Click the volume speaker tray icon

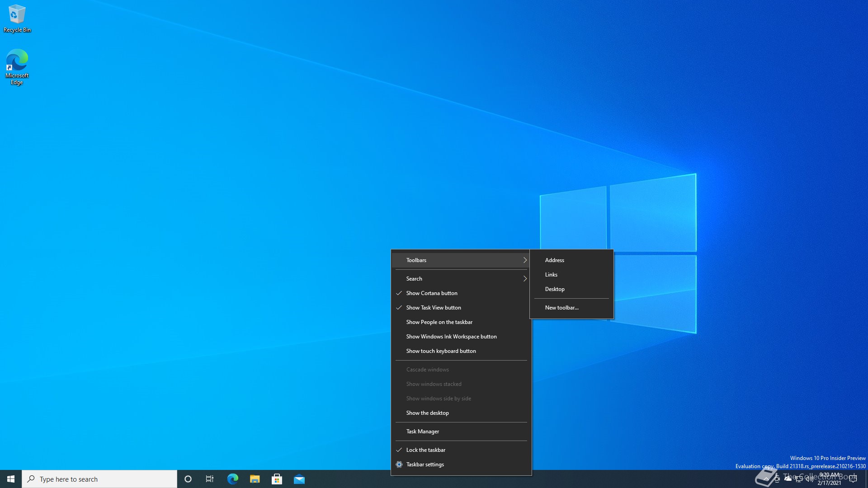coord(810,479)
